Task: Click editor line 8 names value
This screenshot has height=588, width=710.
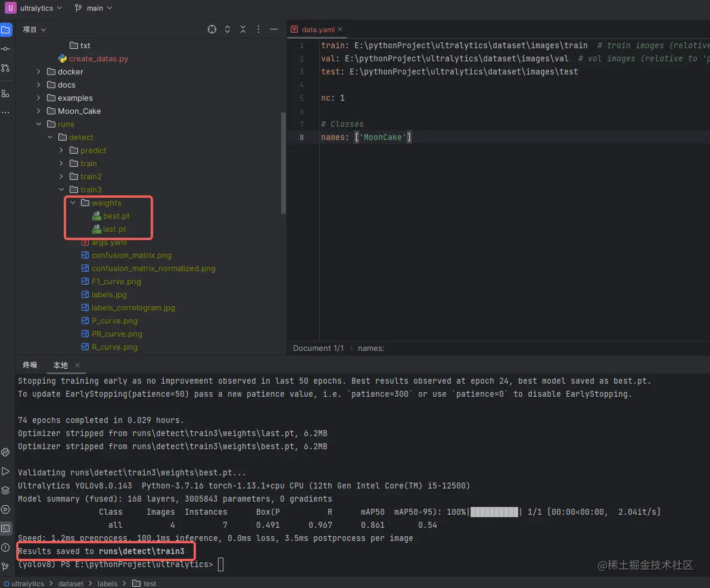Action: point(383,137)
